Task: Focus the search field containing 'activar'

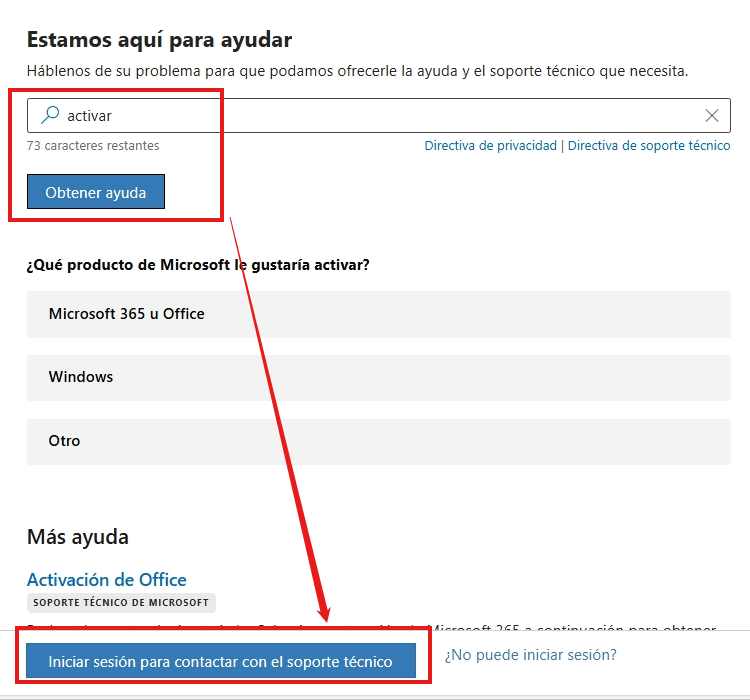Action: [379, 115]
